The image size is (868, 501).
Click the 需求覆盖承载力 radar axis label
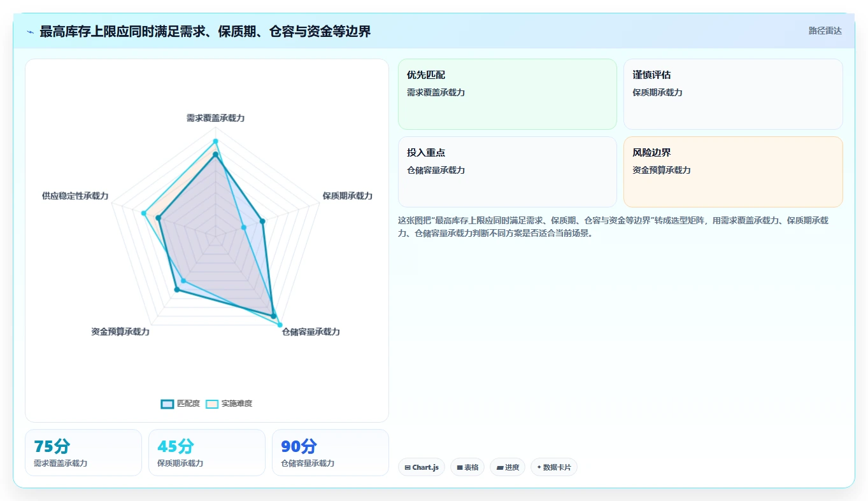215,118
